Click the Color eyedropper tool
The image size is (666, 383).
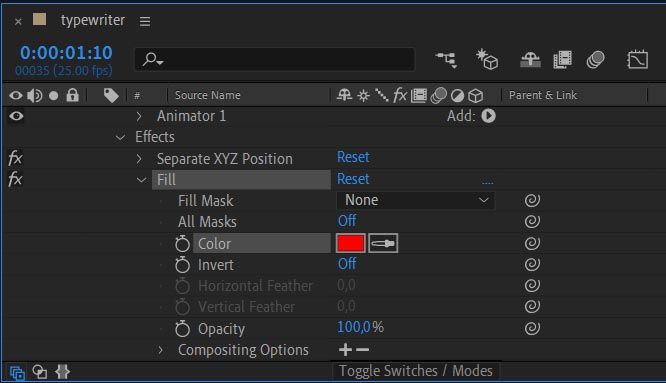coord(383,243)
